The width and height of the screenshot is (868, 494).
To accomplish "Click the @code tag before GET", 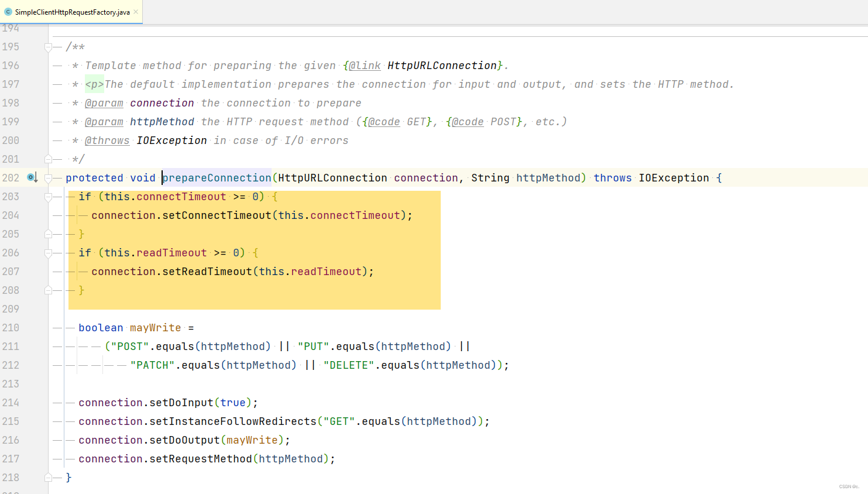I will (x=384, y=122).
